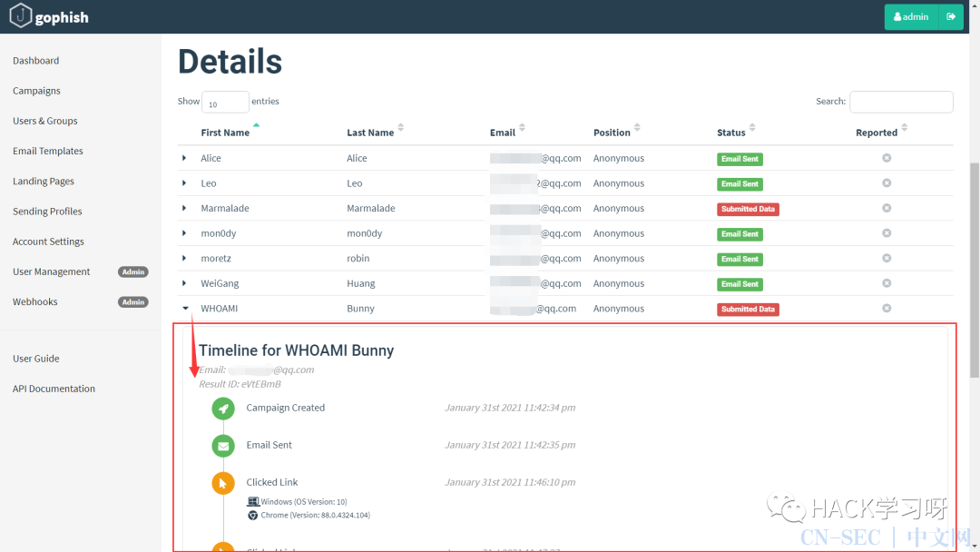Click the Clicked Link cursor icon

[223, 483]
